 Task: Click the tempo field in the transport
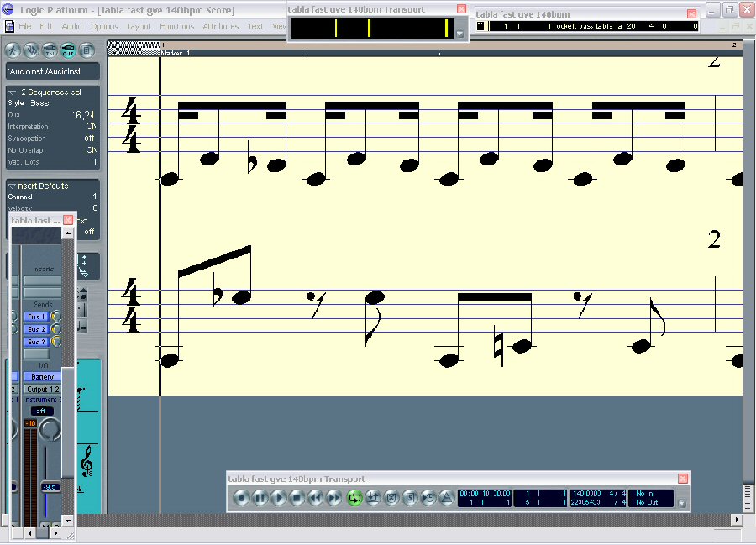(587, 494)
